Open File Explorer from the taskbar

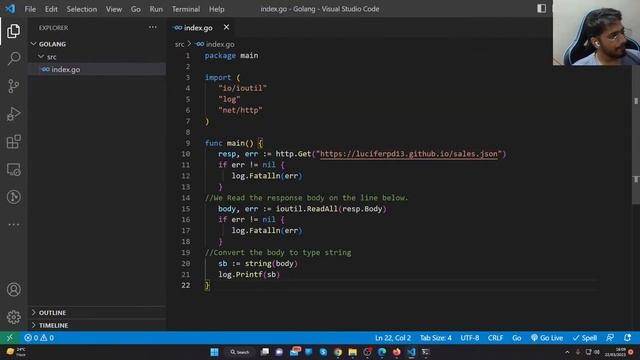(353, 352)
